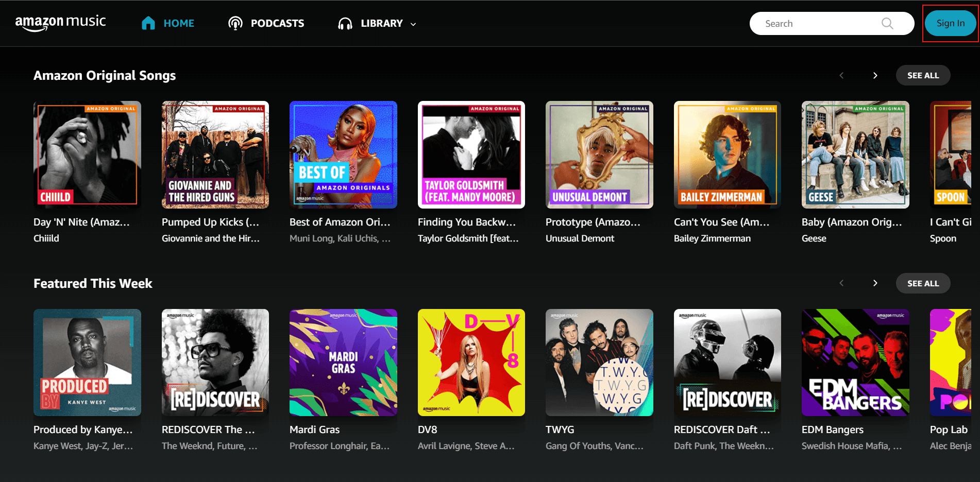980x482 pixels.
Task: Click "Can't You See" title link
Action: coord(721,222)
